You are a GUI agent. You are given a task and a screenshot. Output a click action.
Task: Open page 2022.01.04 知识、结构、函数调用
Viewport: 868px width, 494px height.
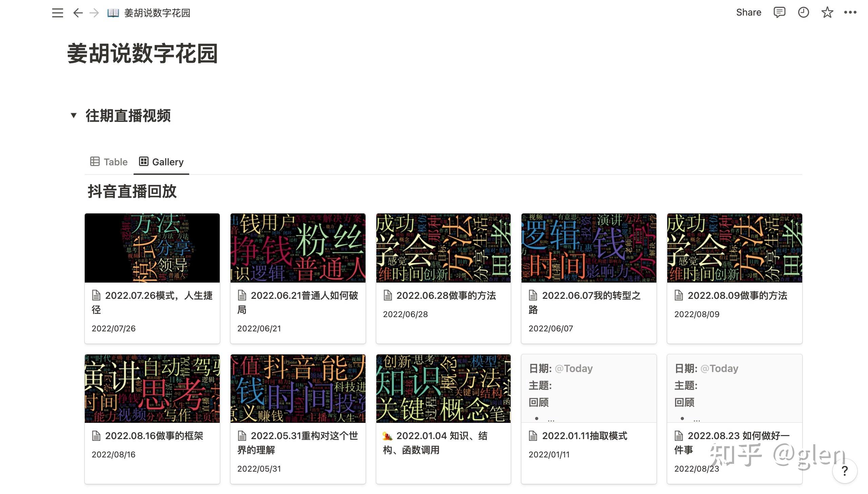436,443
